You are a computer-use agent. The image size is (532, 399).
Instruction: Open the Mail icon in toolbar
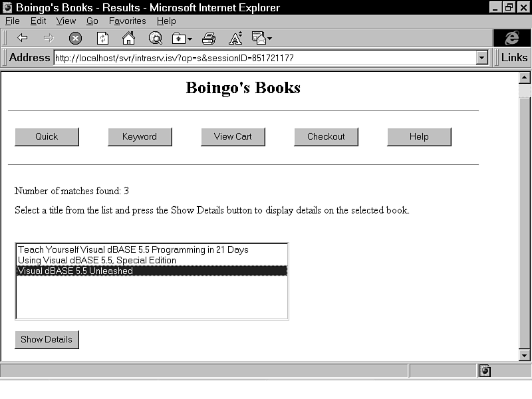pyautogui.click(x=259, y=38)
